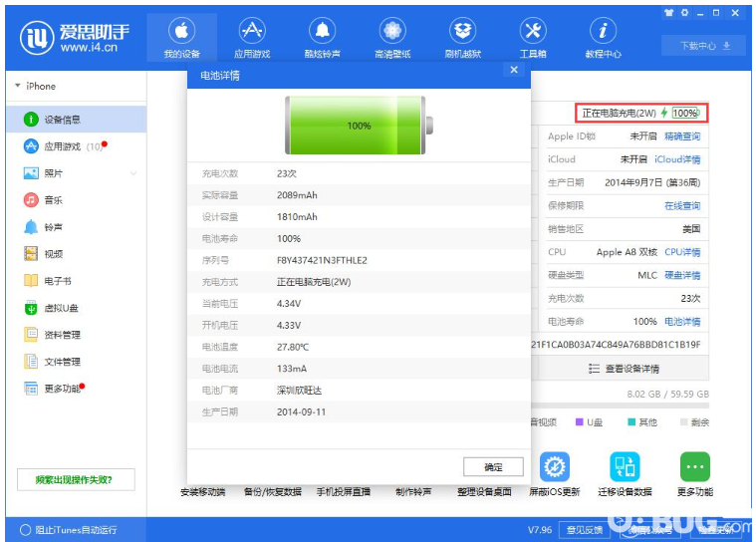Click 在线查询 warranty link

[x=682, y=206]
